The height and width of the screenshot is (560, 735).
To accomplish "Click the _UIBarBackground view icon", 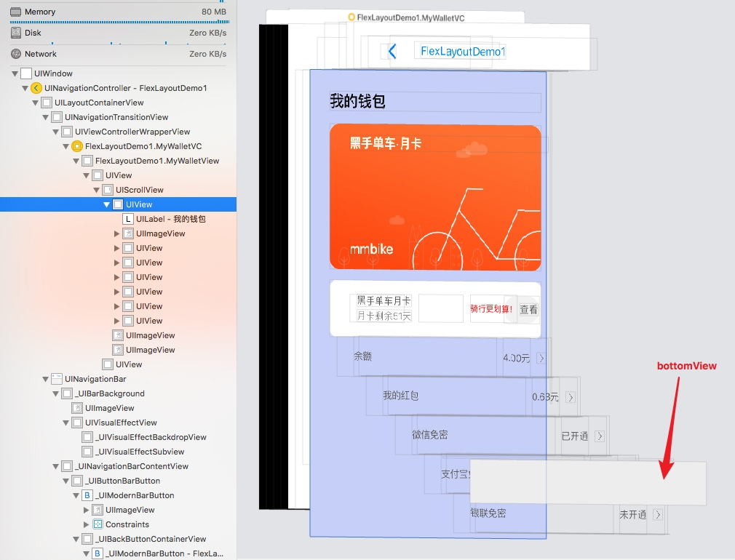I will point(67,393).
